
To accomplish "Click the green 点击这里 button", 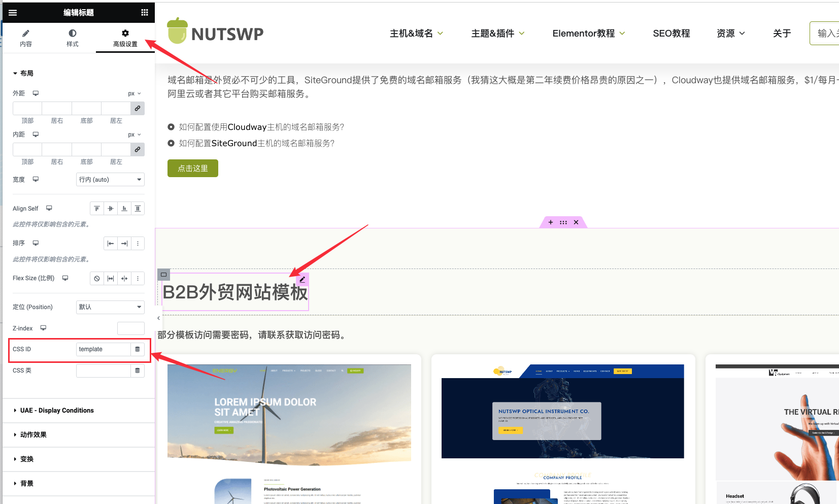I will 192,168.
